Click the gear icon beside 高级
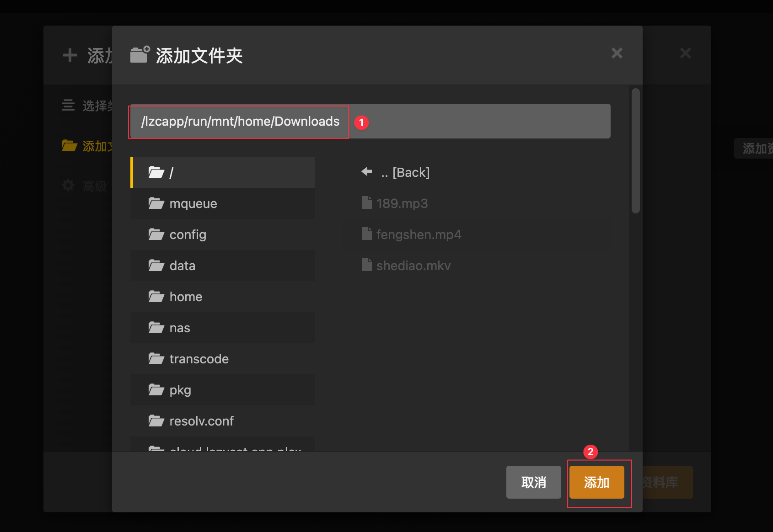The width and height of the screenshot is (773, 532). click(x=68, y=186)
